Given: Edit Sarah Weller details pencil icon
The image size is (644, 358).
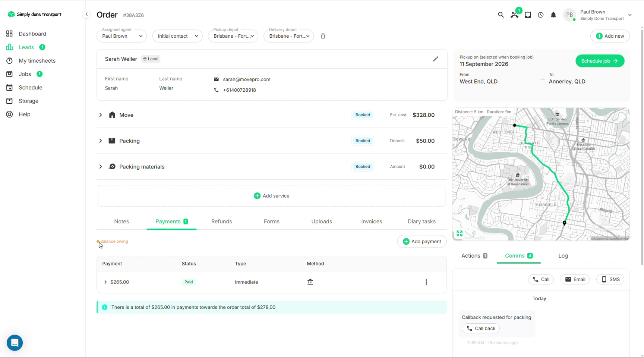Looking at the screenshot, I should tap(435, 59).
